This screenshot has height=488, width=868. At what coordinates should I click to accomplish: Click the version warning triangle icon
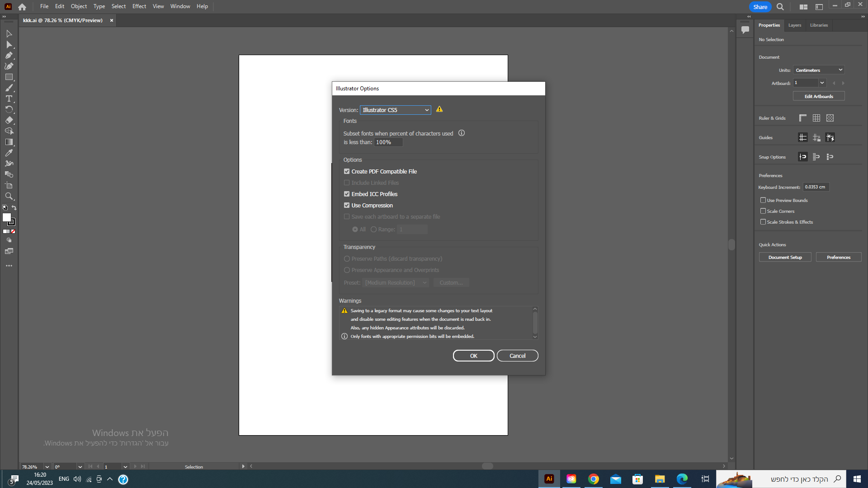click(x=439, y=109)
